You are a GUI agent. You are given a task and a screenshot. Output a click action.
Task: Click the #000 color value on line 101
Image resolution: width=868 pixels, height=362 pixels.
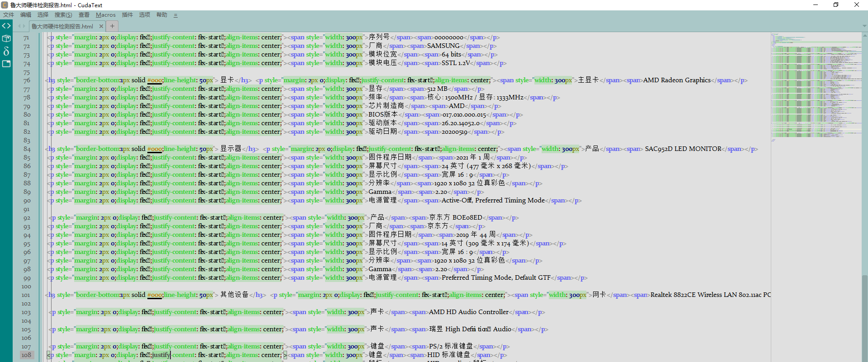pyautogui.click(x=155, y=295)
